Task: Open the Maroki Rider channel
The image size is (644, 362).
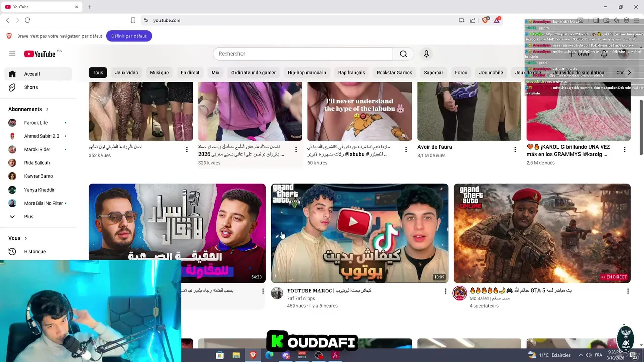Action: tap(38, 149)
